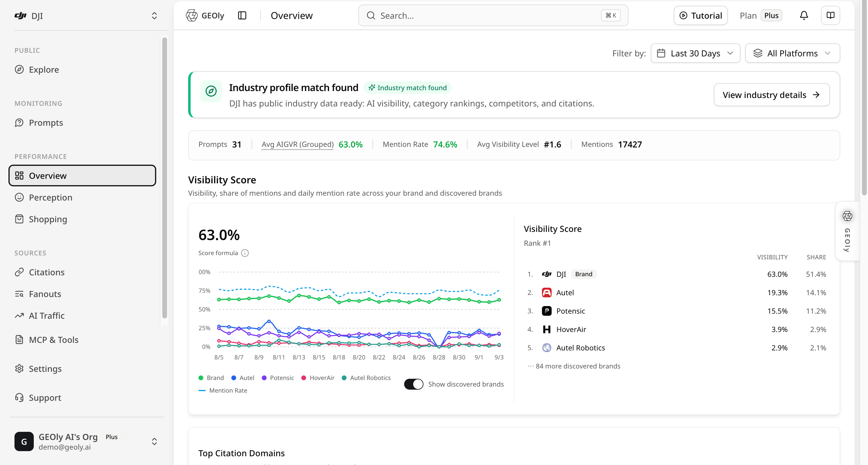Click the Rank #1 label
This screenshot has height=465, width=868.
coord(537,243)
